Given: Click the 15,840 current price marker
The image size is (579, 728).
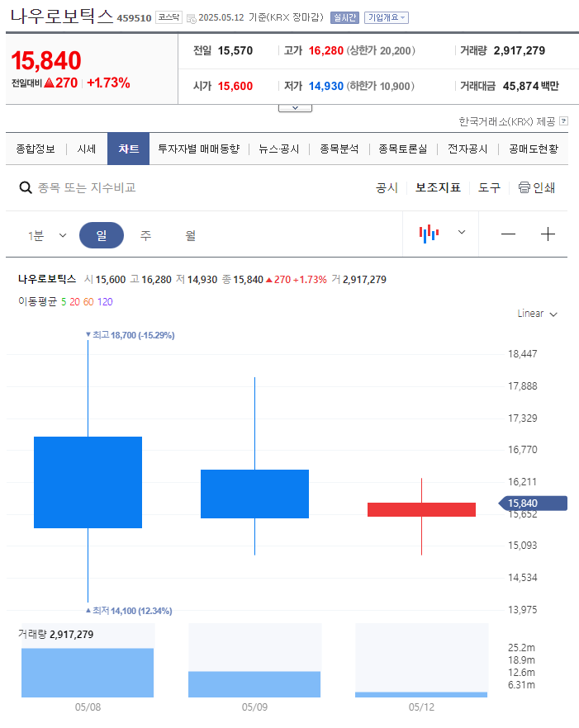Looking at the screenshot, I should tap(533, 503).
